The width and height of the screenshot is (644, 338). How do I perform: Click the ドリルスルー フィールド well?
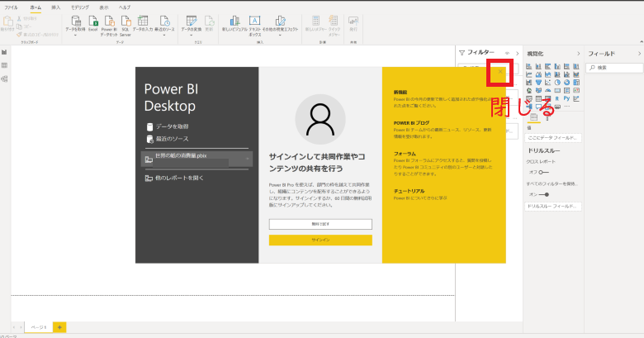click(553, 206)
